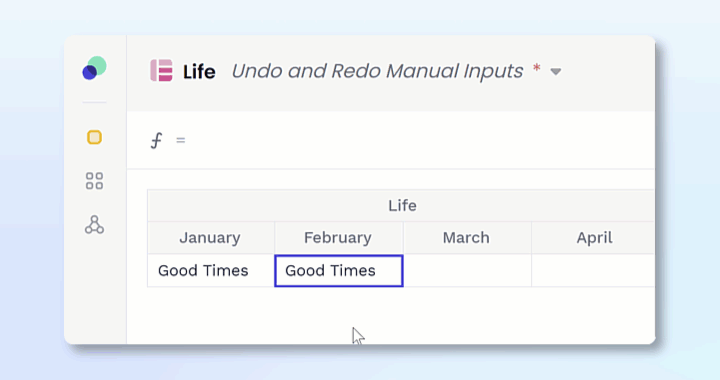The width and height of the screenshot is (720, 380).
Task: Click the formula function symbol icon
Action: (156, 140)
